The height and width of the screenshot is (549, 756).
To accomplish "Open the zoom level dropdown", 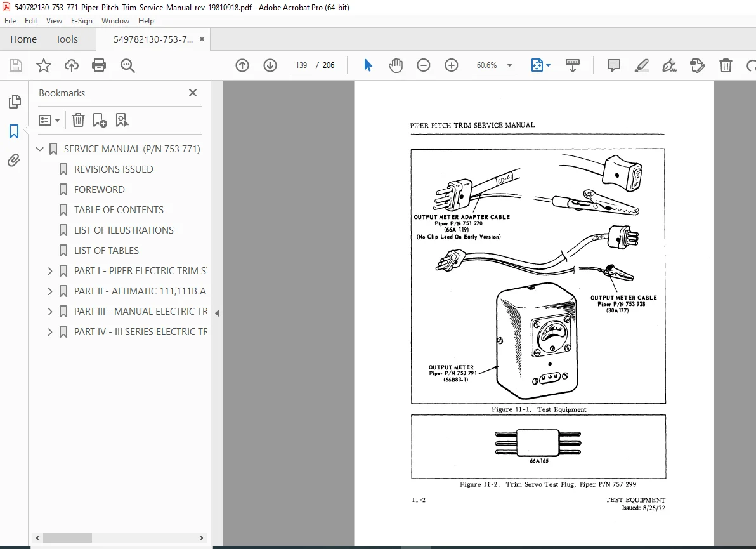I will pos(510,65).
